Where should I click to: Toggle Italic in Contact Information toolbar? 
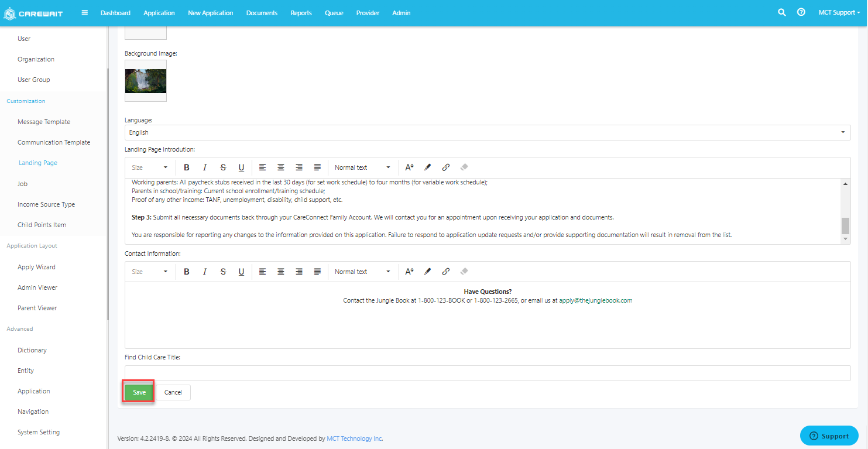(205, 272)
